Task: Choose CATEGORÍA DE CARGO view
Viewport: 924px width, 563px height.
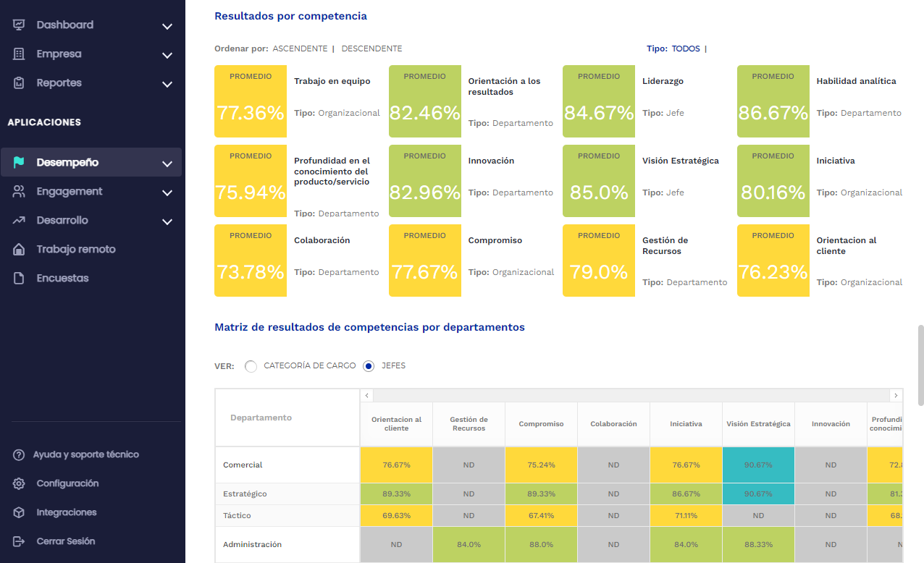Action: pos(251,366)
